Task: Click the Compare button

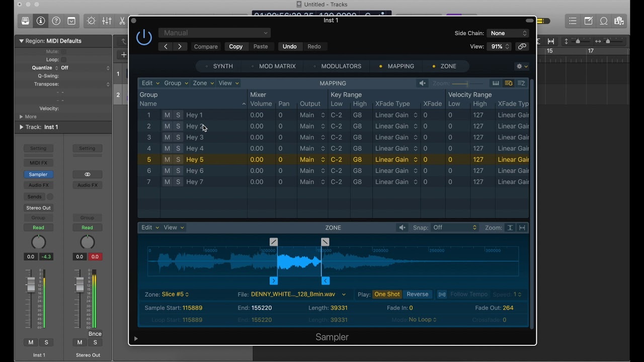Action: (206, 47)
